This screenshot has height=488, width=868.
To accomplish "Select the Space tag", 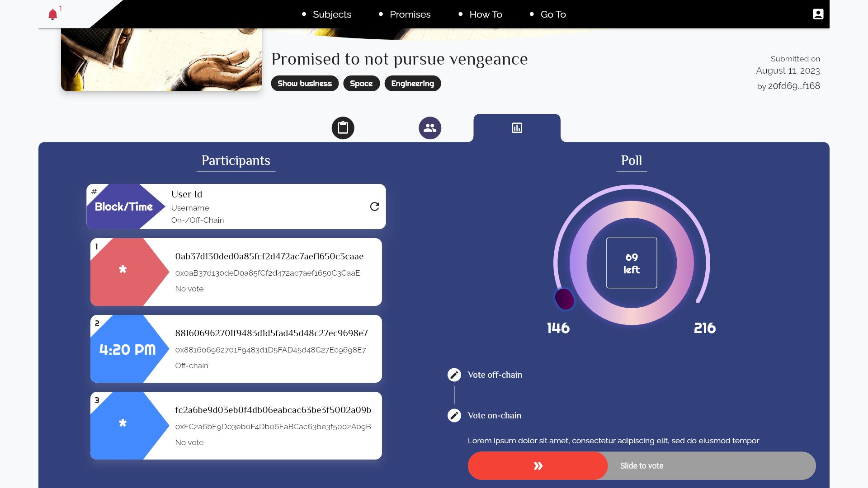I will click(x=361, y=84).
